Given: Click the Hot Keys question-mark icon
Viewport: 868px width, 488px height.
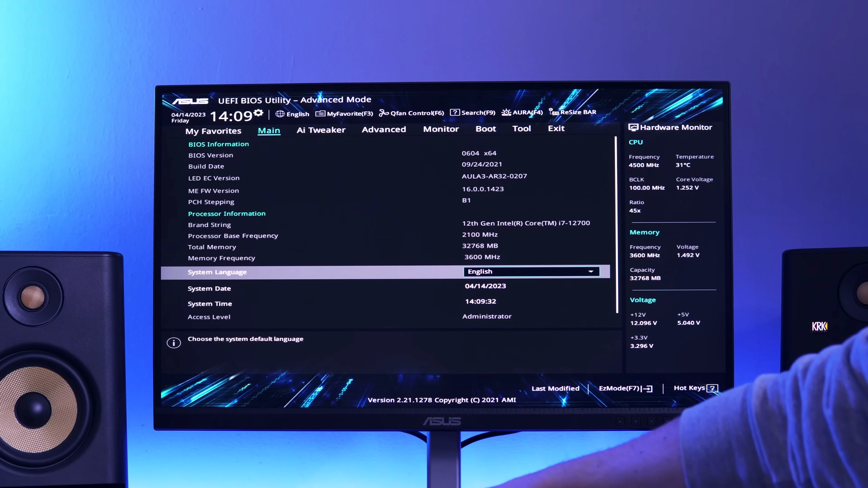Looking at the screenshot, I should tap(712, 388).
